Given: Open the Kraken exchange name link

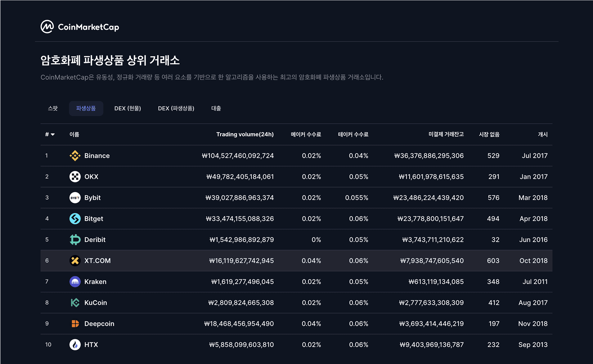Looking at the screenshot, I should pos(95,281).
